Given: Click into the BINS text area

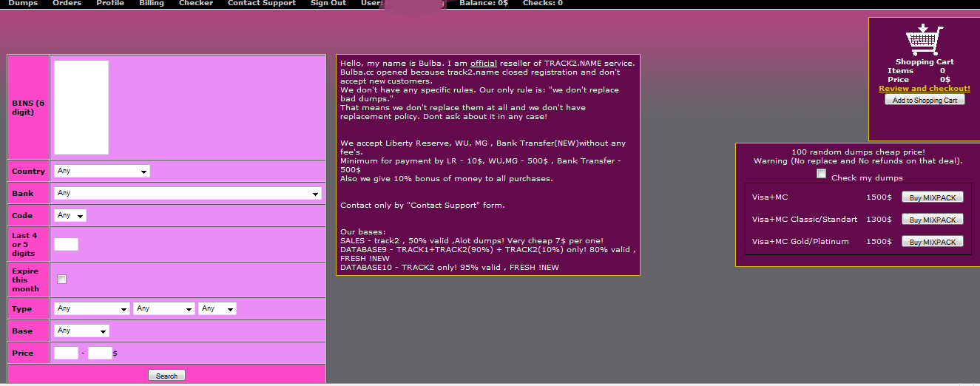Looking at the screenshot, I should point(81,107).
